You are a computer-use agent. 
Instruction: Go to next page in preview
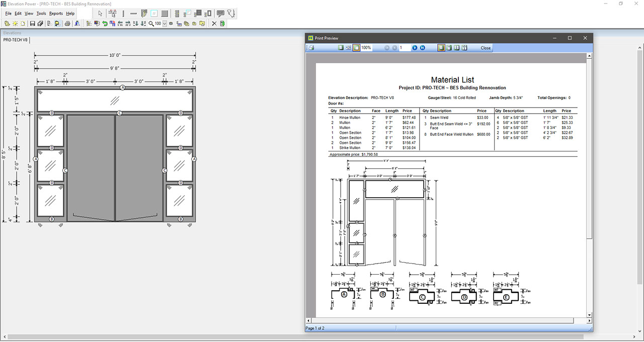(x=415, y=48)
